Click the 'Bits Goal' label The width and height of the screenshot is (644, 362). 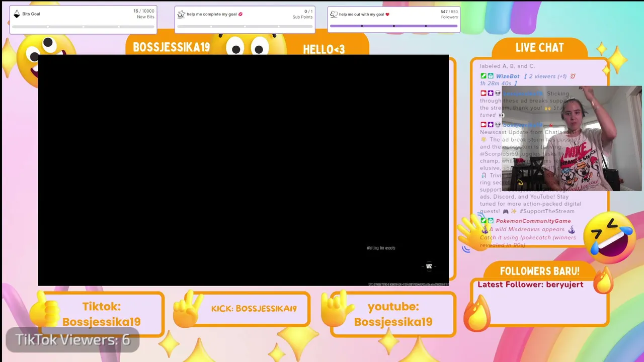click(31, 14)
